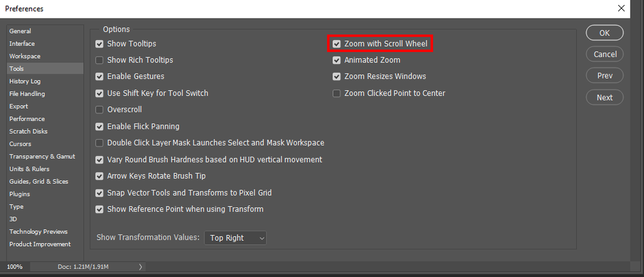
Task: Enable Show Rich Tooltips checkbox
Action: pyautogui.click(x=99, y=61)
